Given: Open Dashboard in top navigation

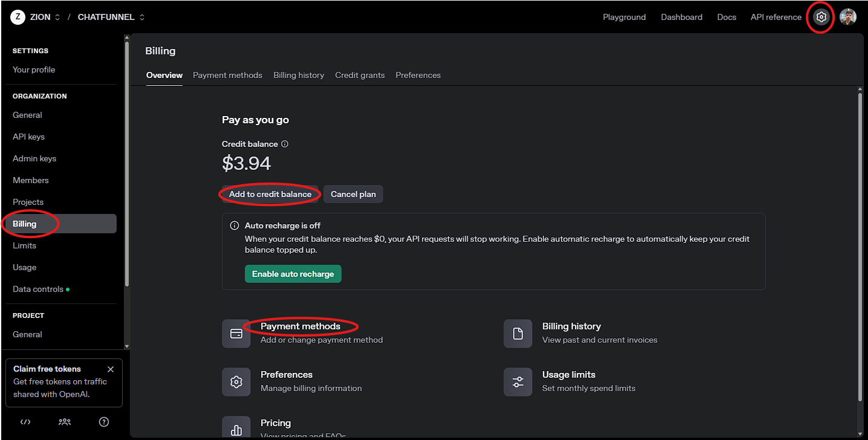Looking at the screenshot, I should (682, 17).
